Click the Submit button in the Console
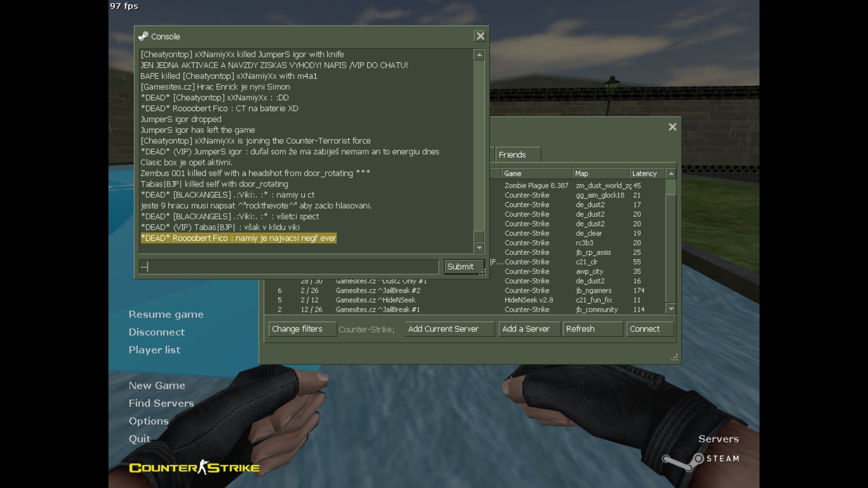 pyautogui.click(x=464, y=267)
